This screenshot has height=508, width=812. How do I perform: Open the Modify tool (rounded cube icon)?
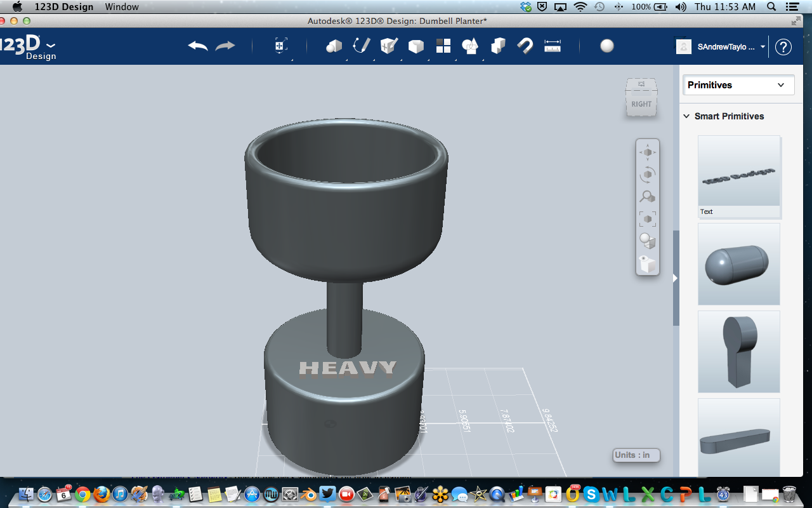click(x=416, y=46)
